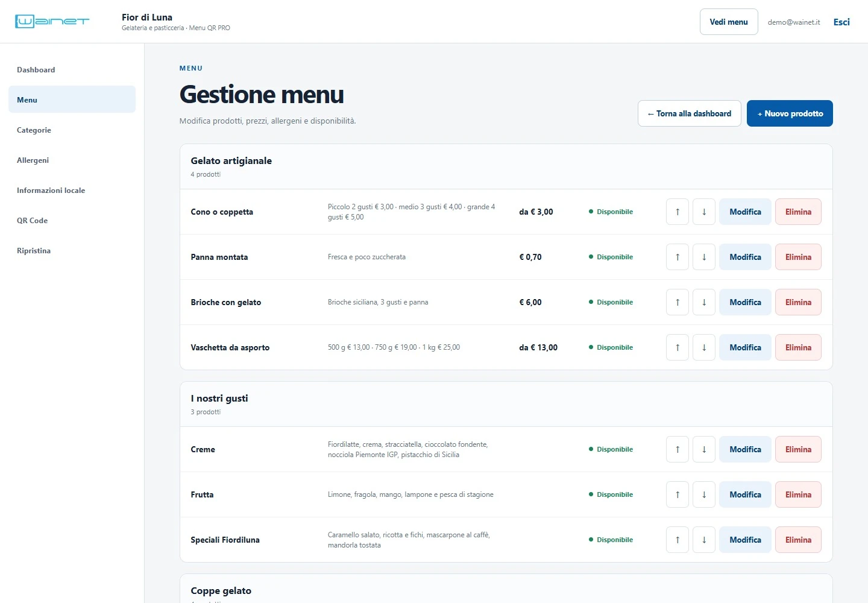Delete the Creme flavors entry
Screen dimensions: 868x603
click(798, 449)
